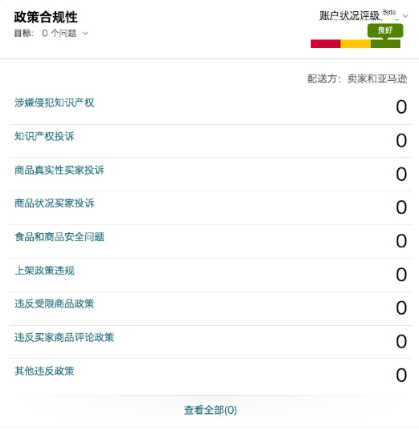Click the count for 其他违反政策

(x=401, y=375)
